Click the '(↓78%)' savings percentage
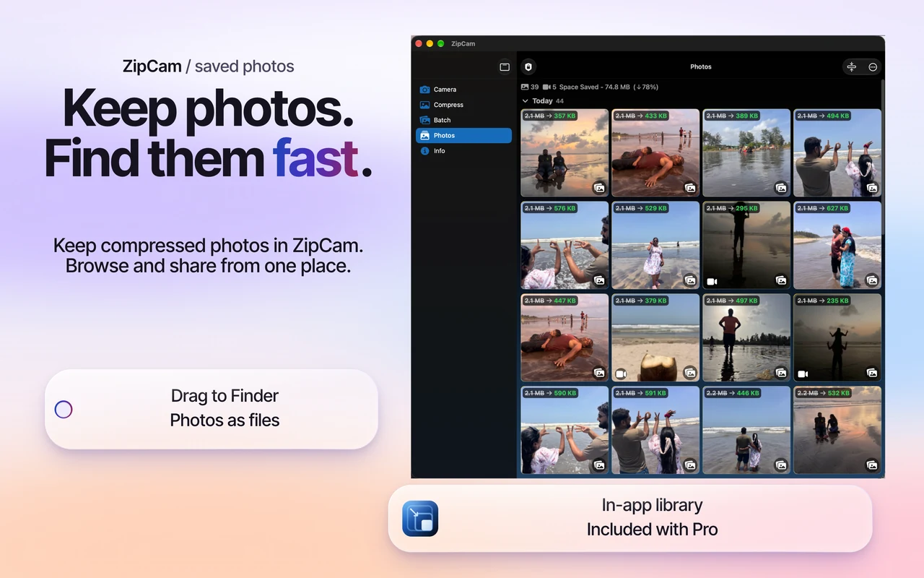This screenshot has width=924, height=578. pyautogui.click(x=646, y=87)
